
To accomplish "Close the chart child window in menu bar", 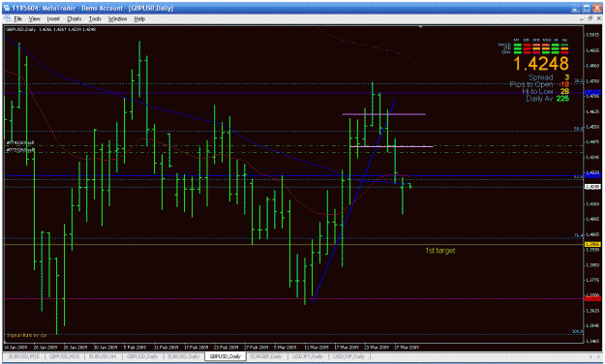I will click(598, 18).
